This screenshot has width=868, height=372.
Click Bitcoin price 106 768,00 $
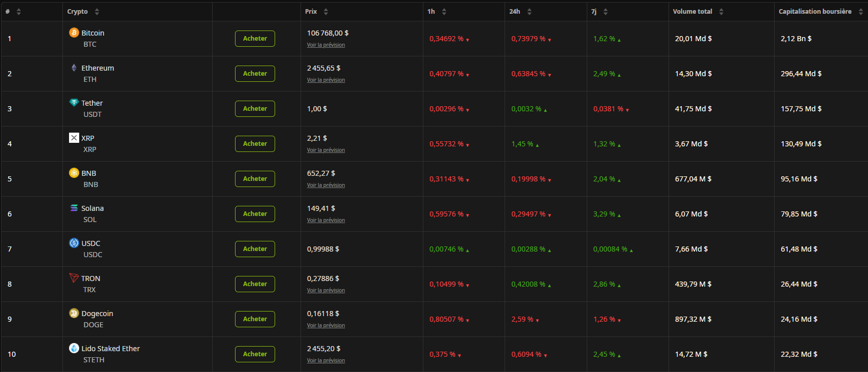tap(328, 33)
